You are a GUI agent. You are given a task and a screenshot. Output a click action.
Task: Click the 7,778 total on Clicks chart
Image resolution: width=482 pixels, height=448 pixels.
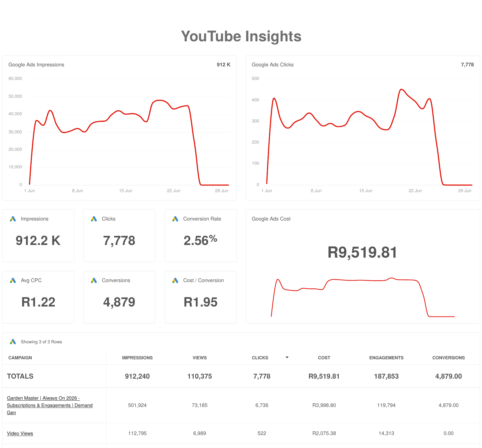(x=467, y=65)
